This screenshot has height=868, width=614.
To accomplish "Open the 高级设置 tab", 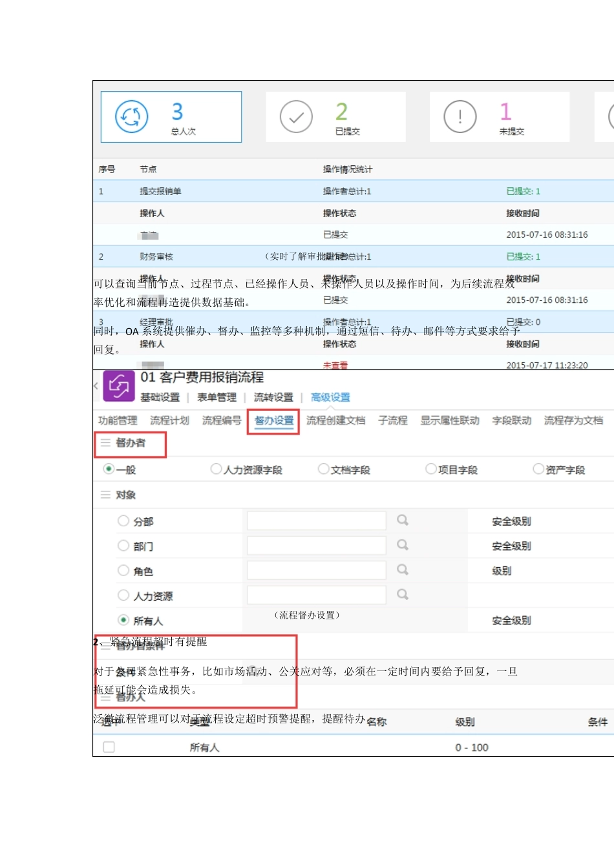I will 330,397.
